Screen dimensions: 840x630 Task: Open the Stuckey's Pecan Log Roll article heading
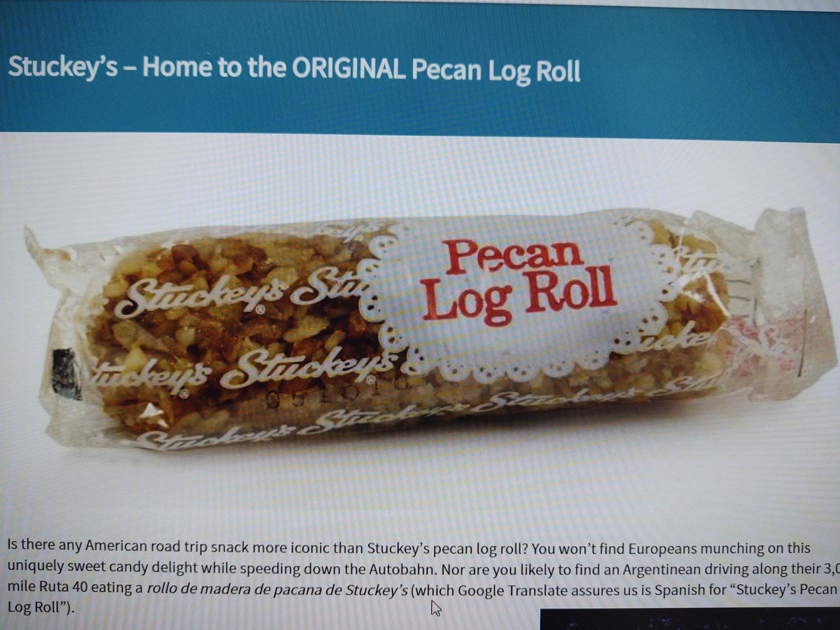pos(294,69)
